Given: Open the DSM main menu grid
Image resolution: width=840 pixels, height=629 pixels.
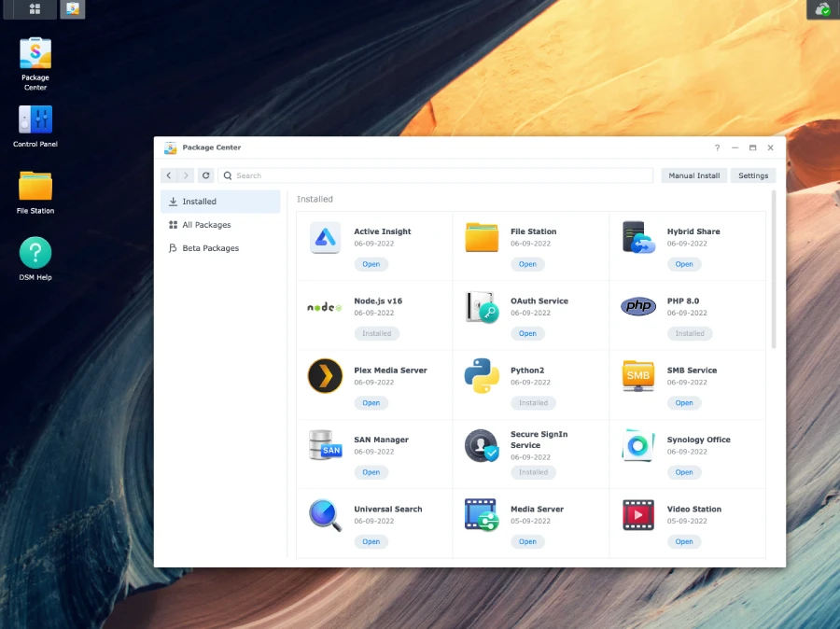Looking at the screenshot, I should point(35,9).
